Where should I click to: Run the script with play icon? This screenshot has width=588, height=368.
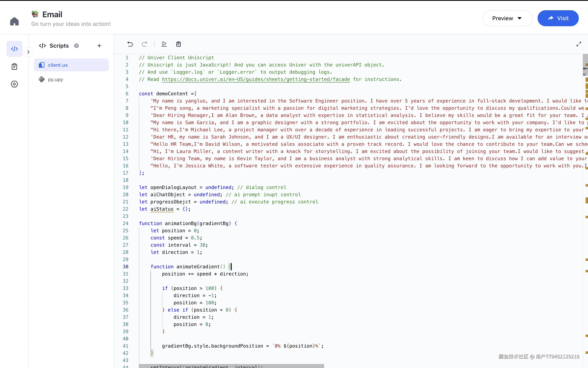pyautogui.click(x=164, y=44)
